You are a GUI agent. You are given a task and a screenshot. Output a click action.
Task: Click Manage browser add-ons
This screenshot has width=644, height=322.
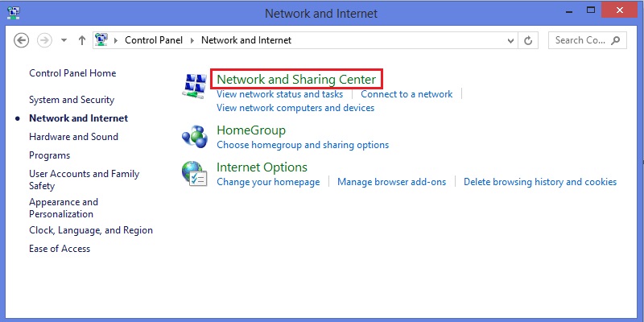tap(392, 182)
